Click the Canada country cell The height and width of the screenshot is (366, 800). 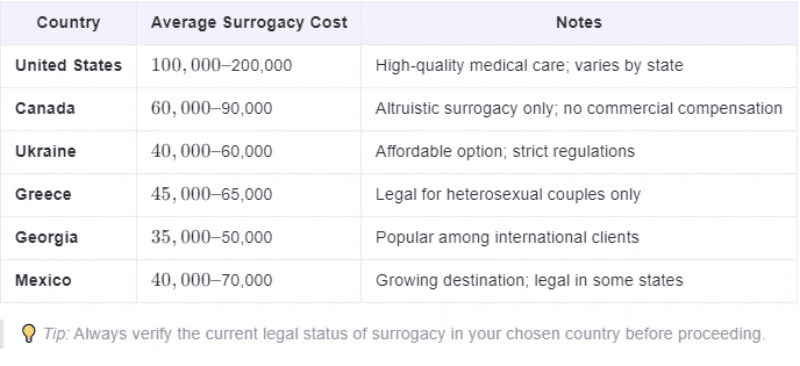click(45, 108)
